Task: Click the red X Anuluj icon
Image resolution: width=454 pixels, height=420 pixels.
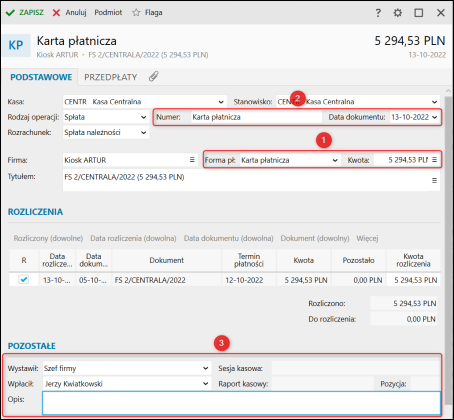Action: (56, 13)
